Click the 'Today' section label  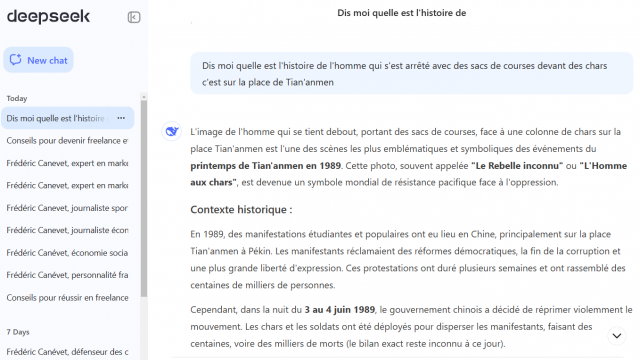[17, 98]
